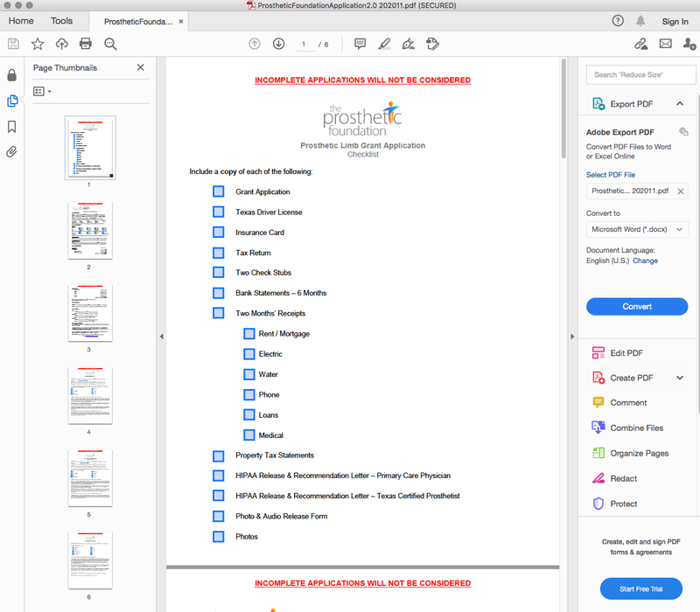Open the Attachments paperclip panel
Image resolution: width=700 pixels, height=612 pixels.
click(x=12, y=152)
